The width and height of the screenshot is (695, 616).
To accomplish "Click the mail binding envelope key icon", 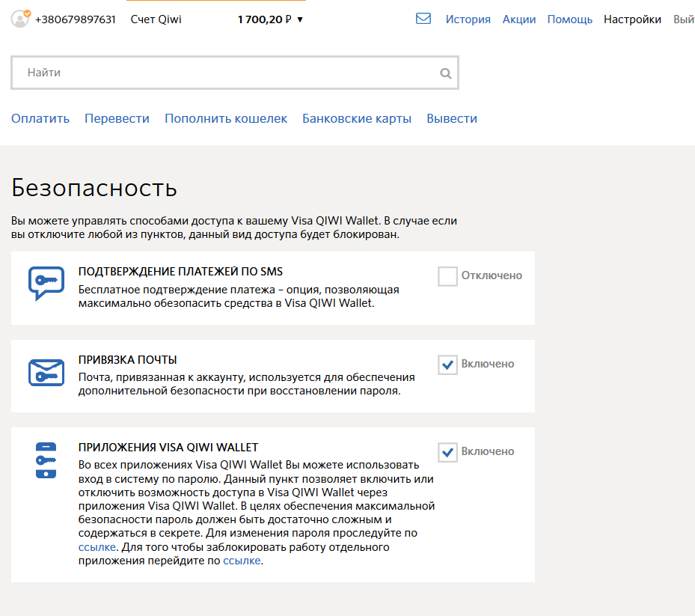I will click(46, 373).
